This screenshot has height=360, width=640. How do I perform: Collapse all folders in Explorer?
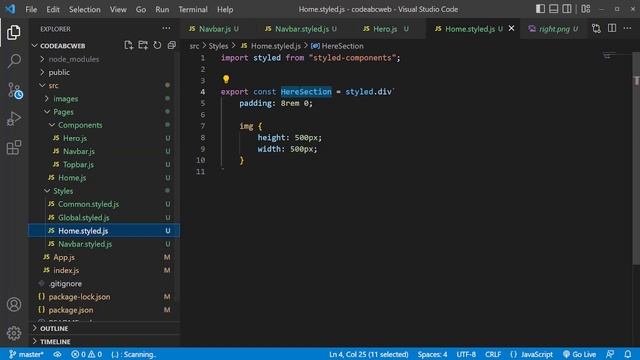click(x=171, y=45)
